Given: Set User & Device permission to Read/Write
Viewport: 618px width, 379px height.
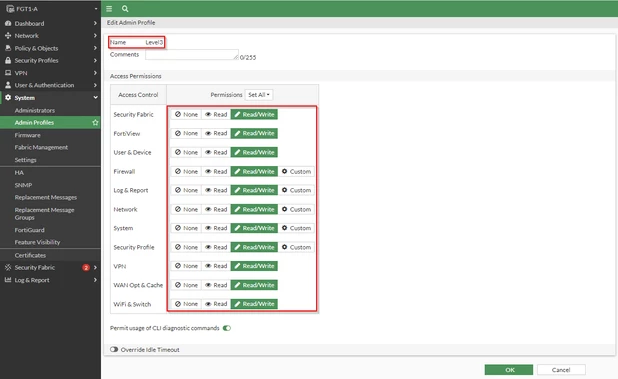Looking at the screenshot, I should pos(254,152).
